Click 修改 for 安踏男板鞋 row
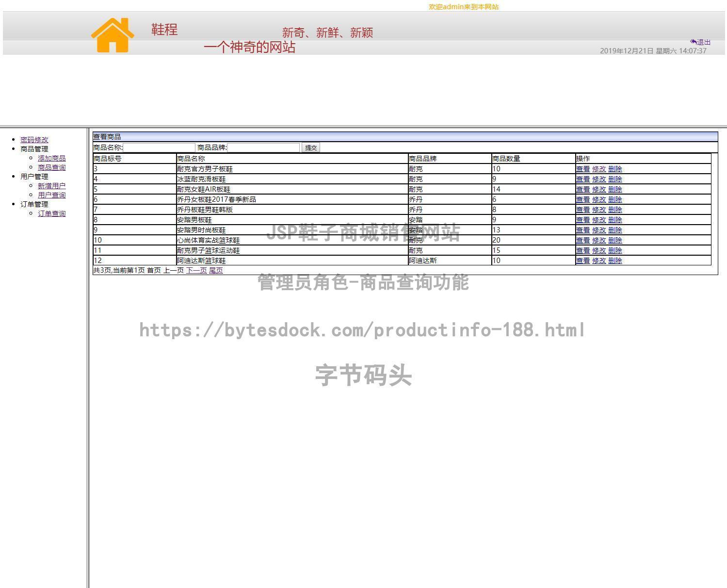The width and height of the screenshot is (727, 588). [599, 220]
